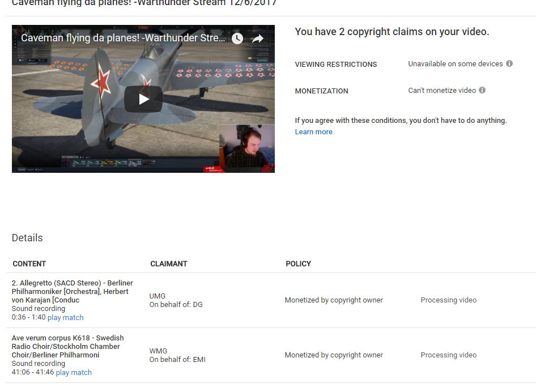Click the Watch later clock icon
The width and height of the screenshot is (536, 392).
[237, 39]
